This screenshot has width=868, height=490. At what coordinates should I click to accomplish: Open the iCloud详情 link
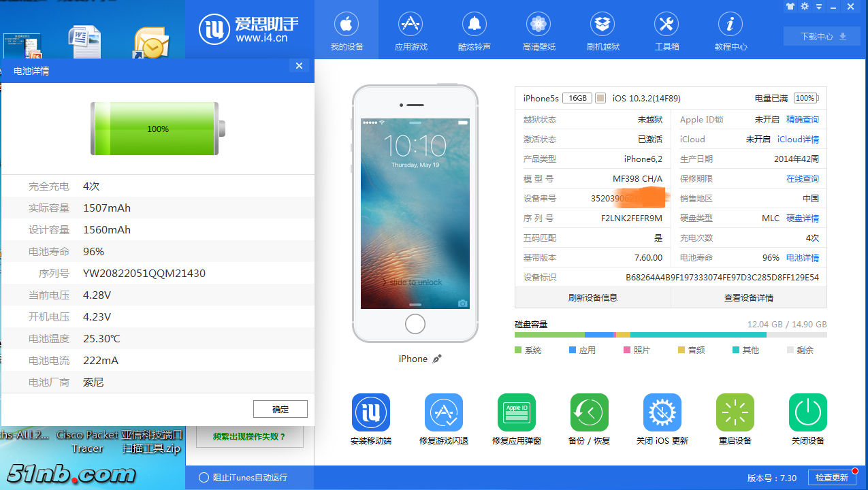[798, 139]
